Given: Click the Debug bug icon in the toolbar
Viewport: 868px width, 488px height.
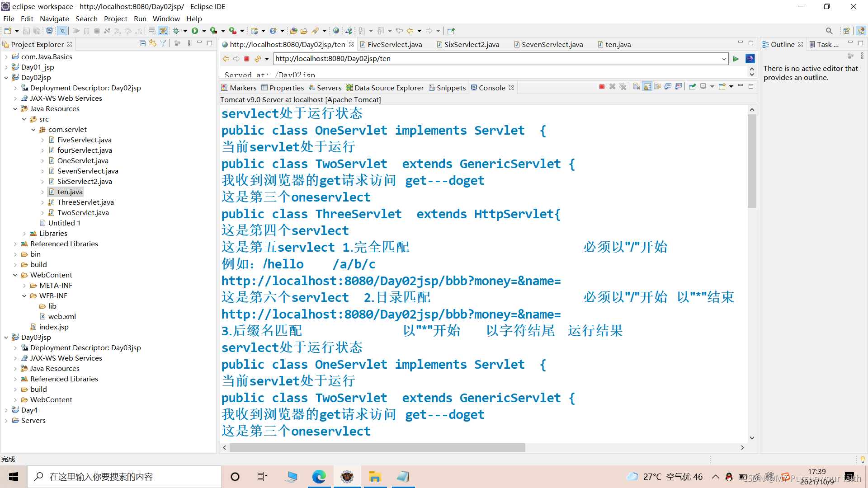Looking at the screenshot, I should (x=176, y=31).
